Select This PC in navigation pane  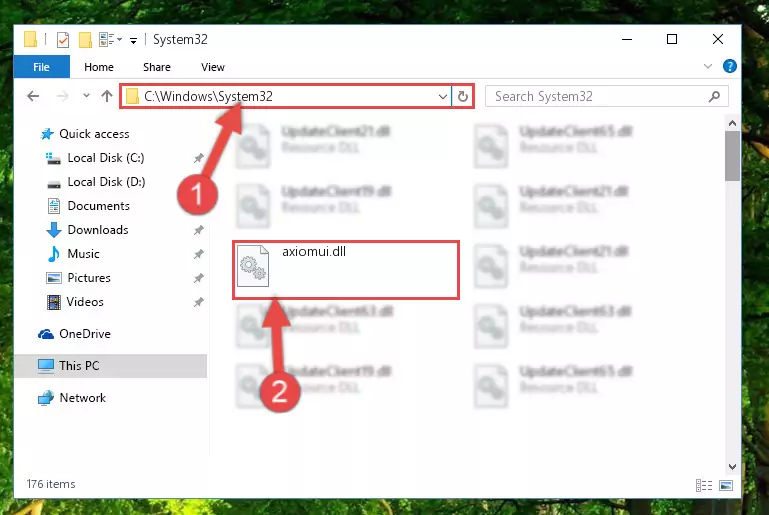click(79, 366)
